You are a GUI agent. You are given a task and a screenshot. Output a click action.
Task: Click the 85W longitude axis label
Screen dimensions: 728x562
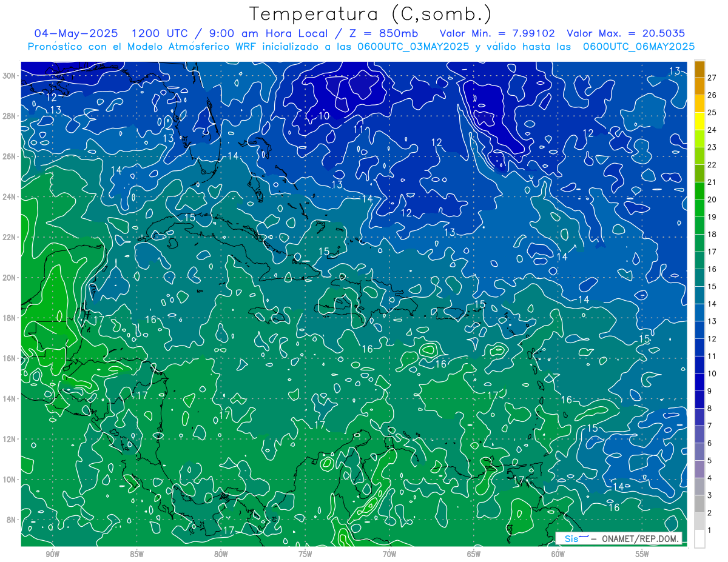coord(136,554)
